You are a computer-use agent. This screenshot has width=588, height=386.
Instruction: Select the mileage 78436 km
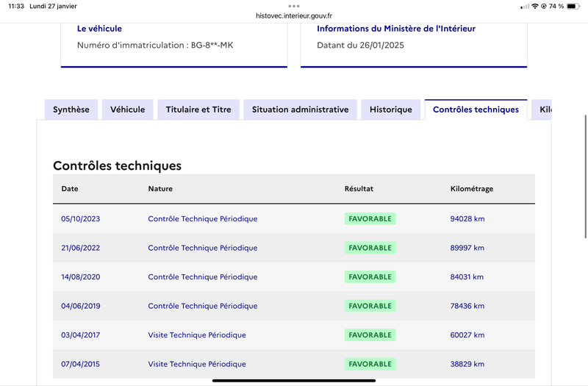click(467, 306)
